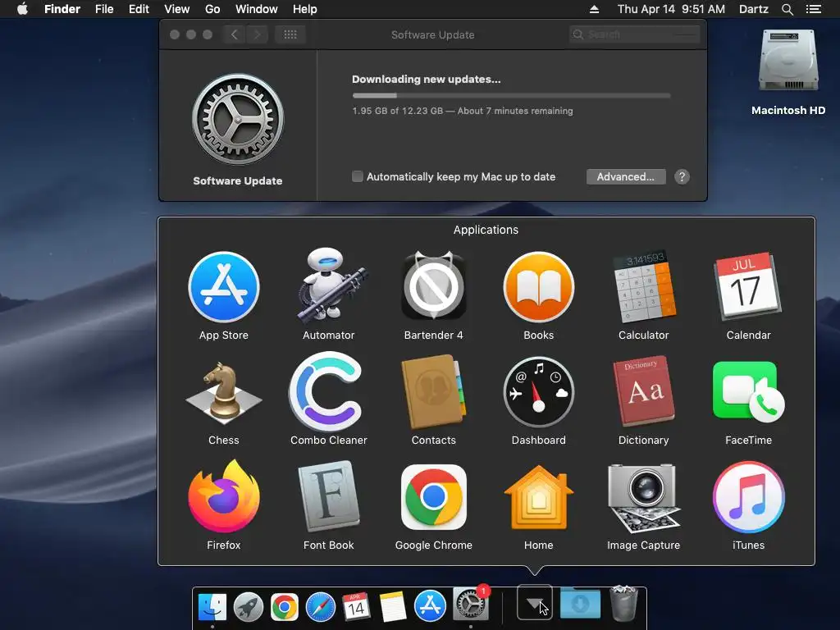
Task: Launch Image Capture app
Action: coord(643,498)
